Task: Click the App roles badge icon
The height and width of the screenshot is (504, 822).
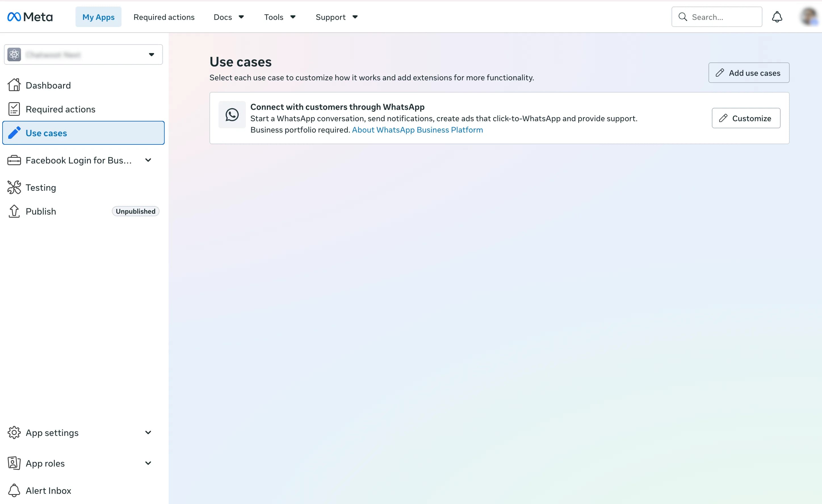Action: pos(14,463)
